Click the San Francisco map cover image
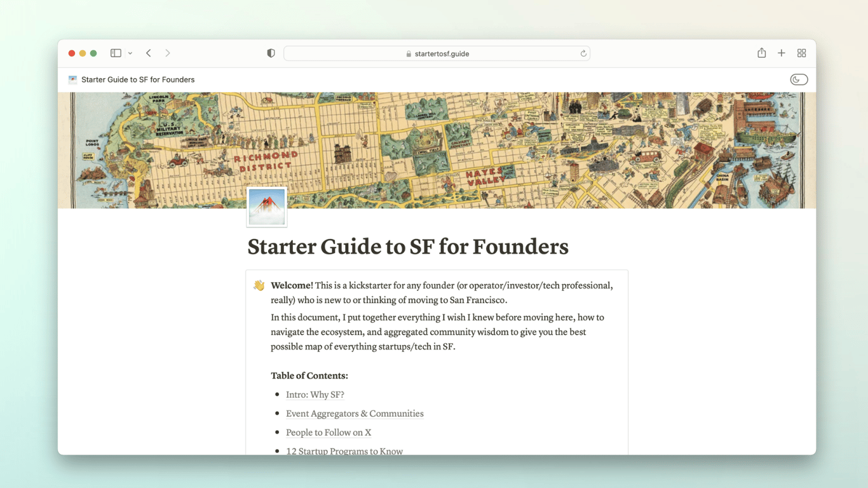Screen dimensions: 868x488 point(437,150)
